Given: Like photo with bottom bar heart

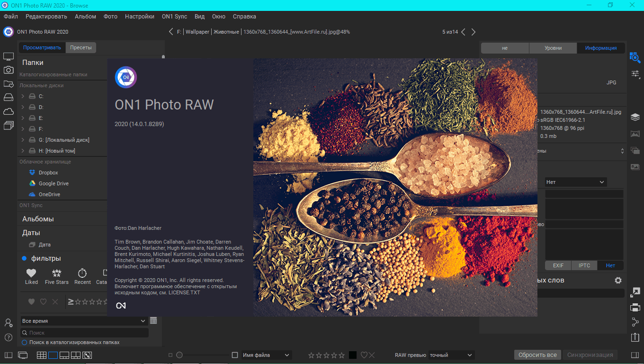Looking at the screenshot, I should 364,355.
